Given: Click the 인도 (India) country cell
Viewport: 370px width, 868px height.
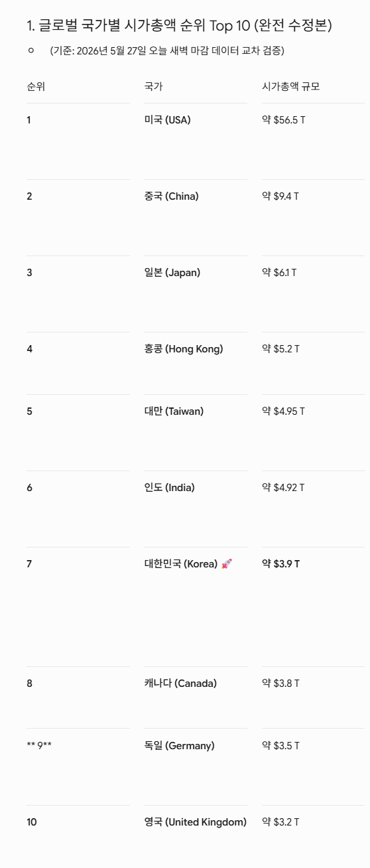Looking at the screenshot, I should pyautogui.click(x=169, y=488).
